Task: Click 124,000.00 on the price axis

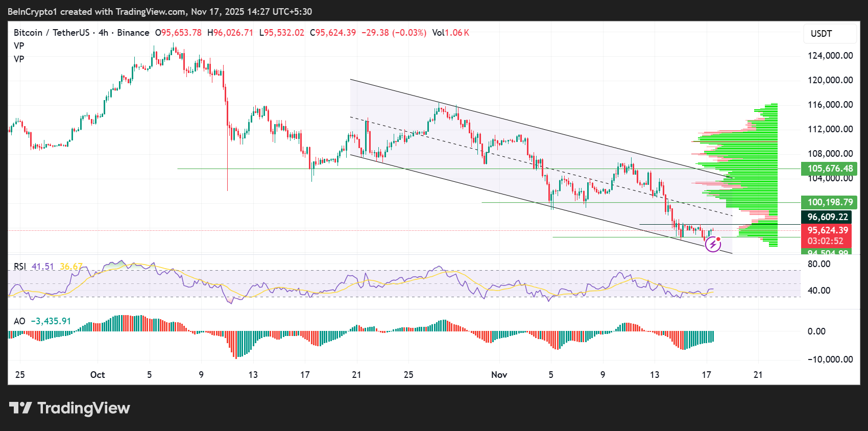Action: click(x=830, y=56)
